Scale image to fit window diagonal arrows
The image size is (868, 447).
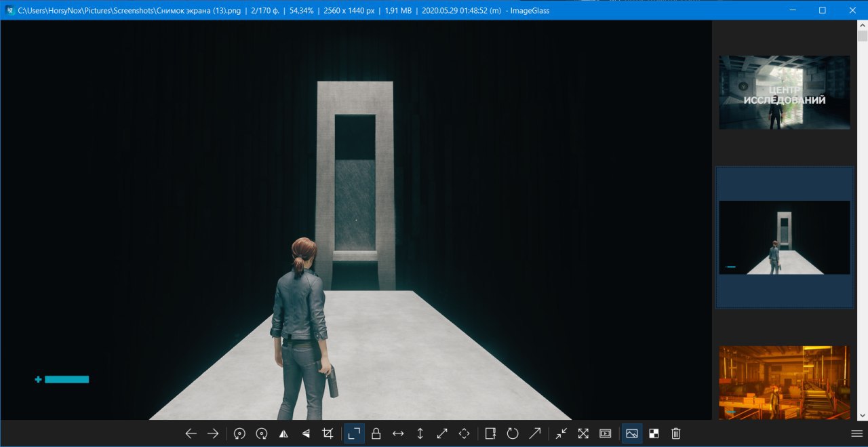(x=442, y=433)
